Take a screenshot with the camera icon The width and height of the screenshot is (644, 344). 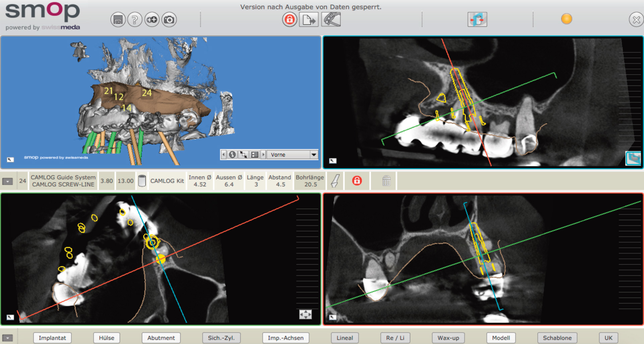[x=169, y=20]
